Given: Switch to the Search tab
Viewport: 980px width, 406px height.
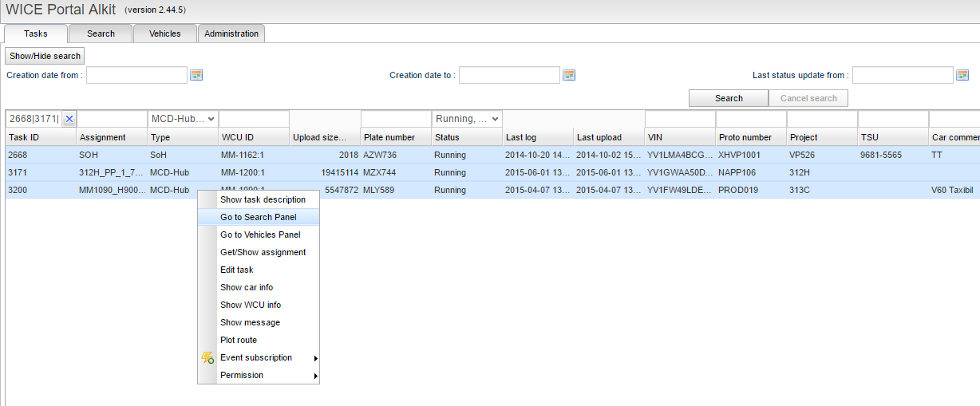Looking at the screenshot, I should (x=101, y=34).
